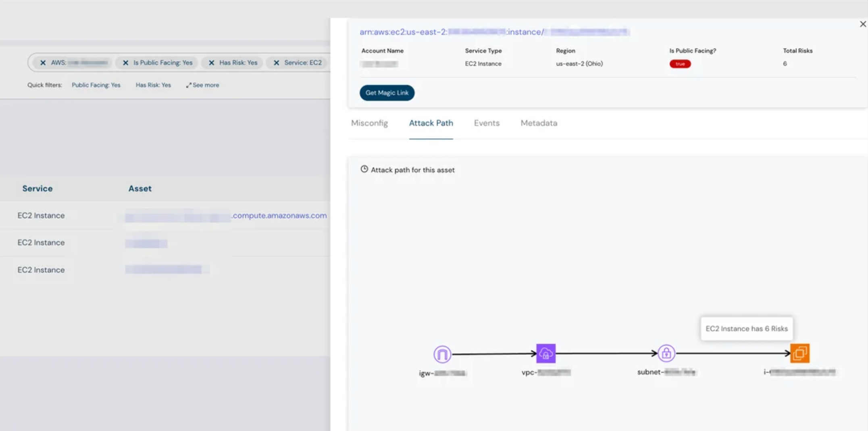Screen dimensions: 868x431
Task: Remove the "Is Public Facing: Yes" filter
Action: pos(125,63)
